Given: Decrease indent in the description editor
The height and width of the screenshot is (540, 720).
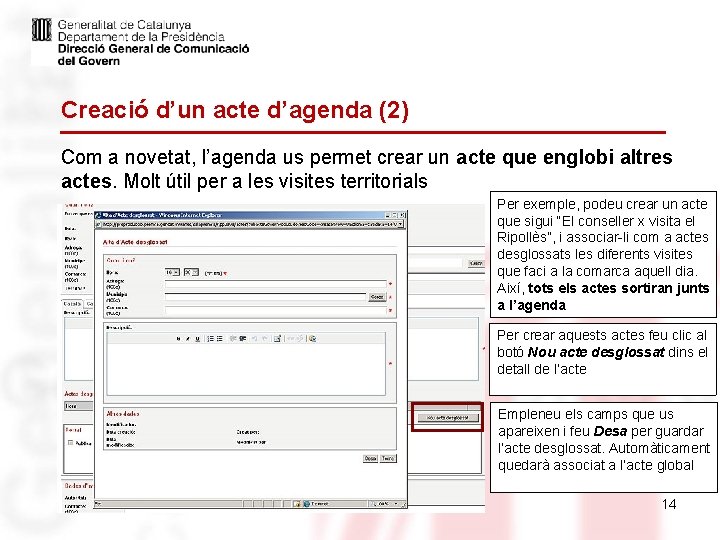Looking at the screenshot, I should [233, 339].
